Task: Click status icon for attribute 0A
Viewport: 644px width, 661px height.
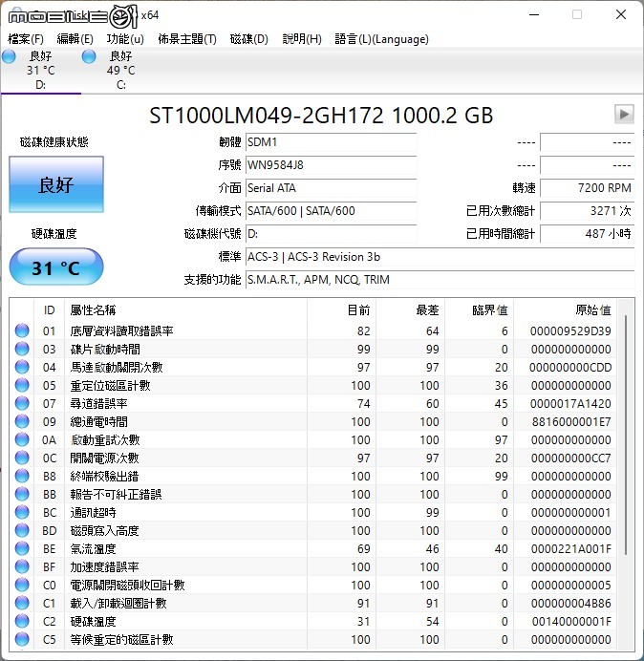Action: pos(22,439)
